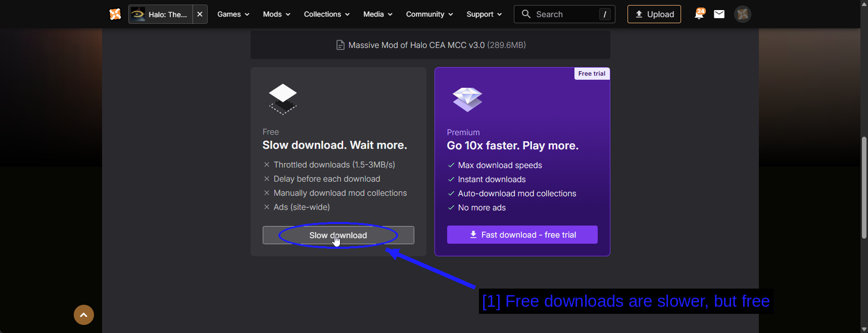Click the file document icon
Image resolution: width=868 pixels, height=333 pixels.
click(x=341, y=45)
